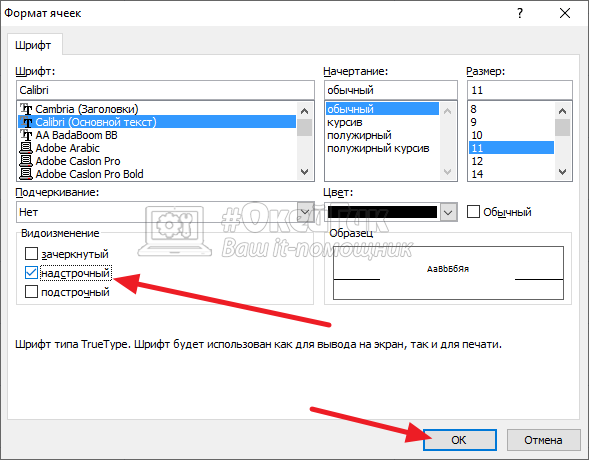Image resolution: width=589 pixels, height=460 pixels.
Task: Click the Отмена button
Action: coord(543,440)
